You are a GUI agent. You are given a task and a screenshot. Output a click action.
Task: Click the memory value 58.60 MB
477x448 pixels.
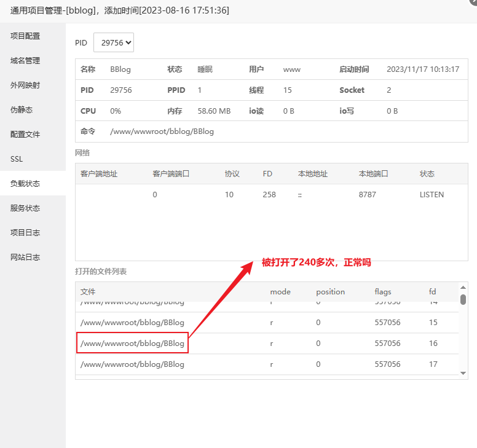point(214,111)
